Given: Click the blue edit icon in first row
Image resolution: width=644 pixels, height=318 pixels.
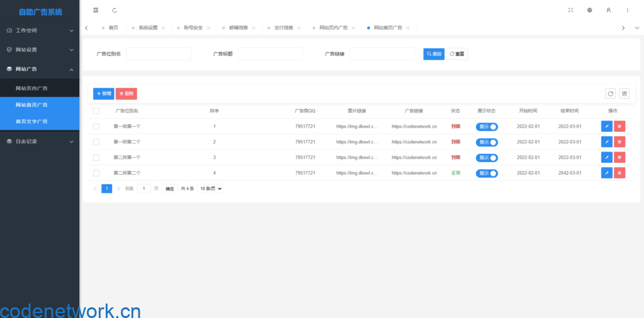Looking at the screenshot, I should point(606,126).
